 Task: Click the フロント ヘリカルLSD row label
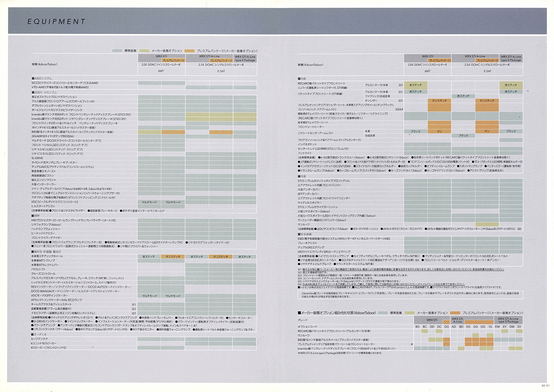coord(59,145)
